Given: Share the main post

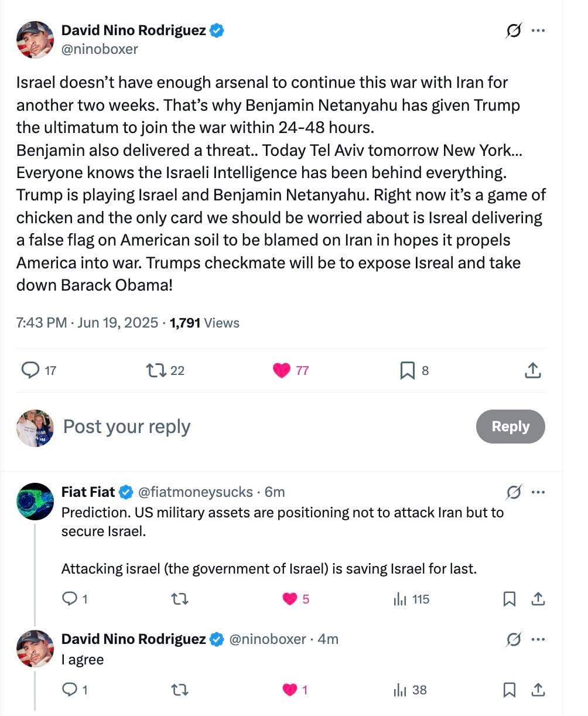Looking at the screenshot, I should (x=532, y=370).
